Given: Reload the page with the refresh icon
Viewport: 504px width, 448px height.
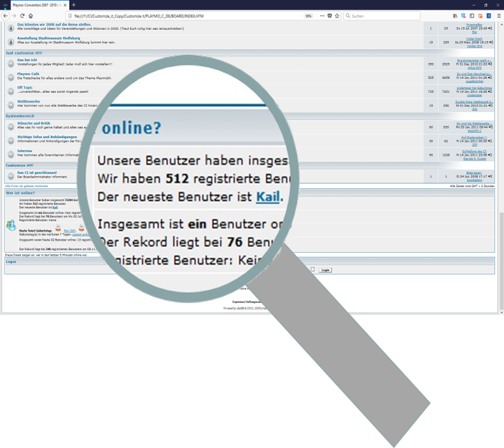Looking at the screenshot, I should 22,15.
